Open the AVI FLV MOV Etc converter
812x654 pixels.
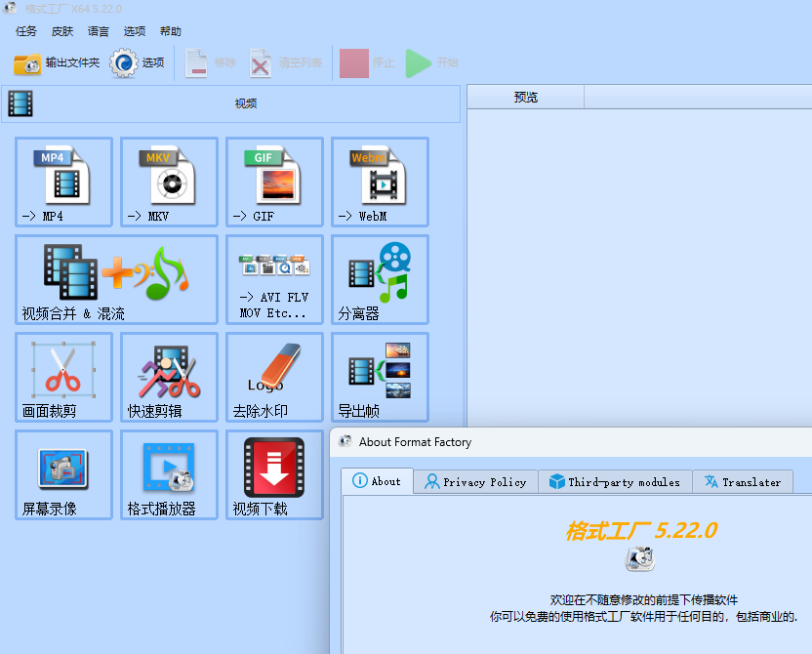[x=274, y=279]
